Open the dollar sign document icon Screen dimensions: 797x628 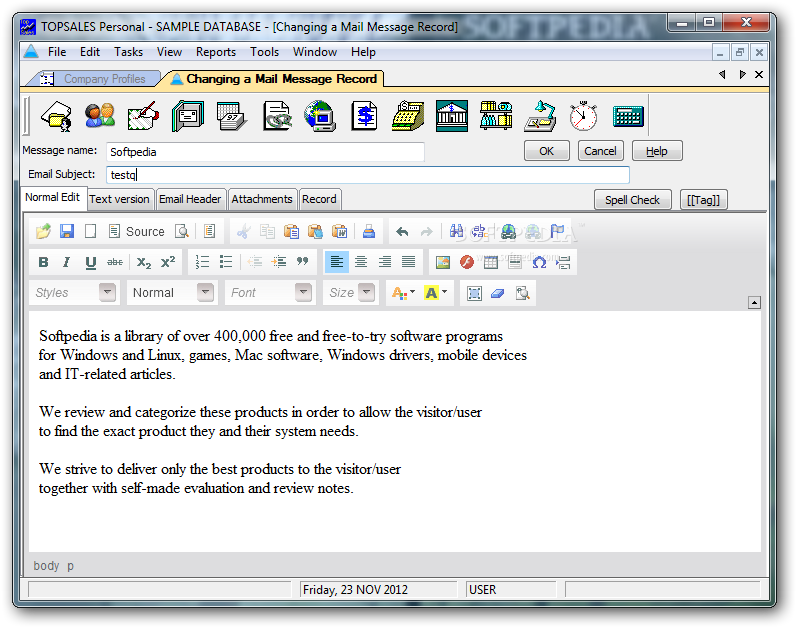coord(364,116)
